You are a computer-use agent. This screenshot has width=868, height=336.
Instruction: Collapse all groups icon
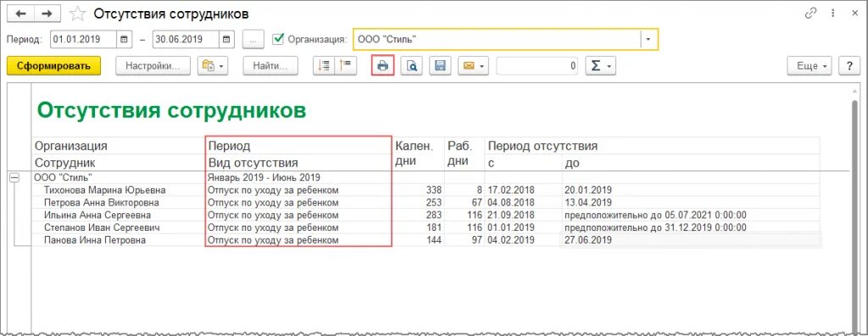tap(346, 66)
